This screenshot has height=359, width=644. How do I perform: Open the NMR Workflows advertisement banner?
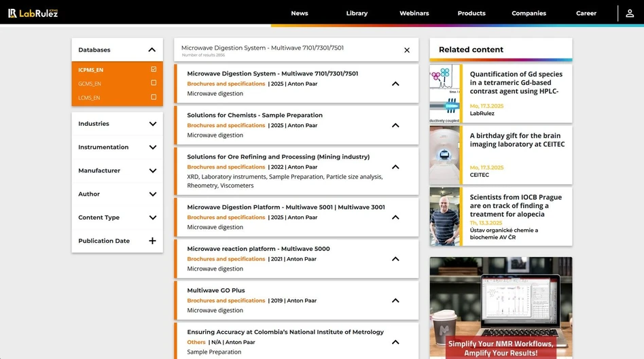pyautogui.click(x=501, y=307)
